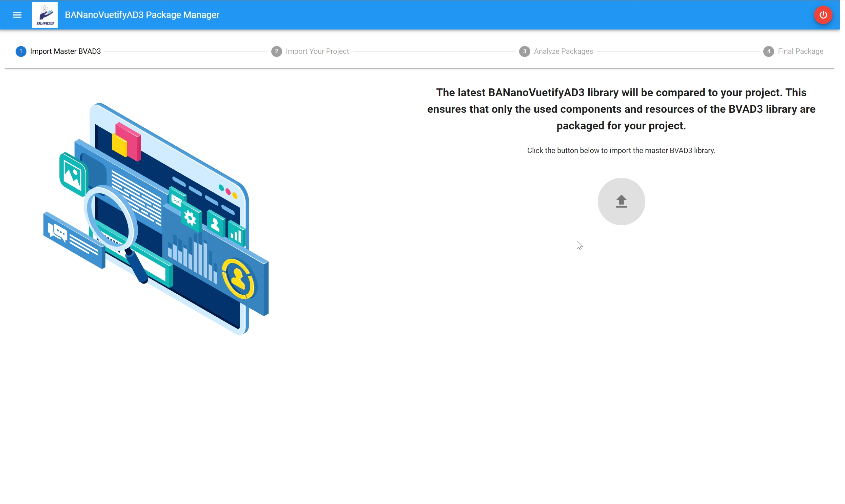This screenshot has width=845, height=504.
Task: Click the yellow user badge in illustration
Action: click(238, 279)
